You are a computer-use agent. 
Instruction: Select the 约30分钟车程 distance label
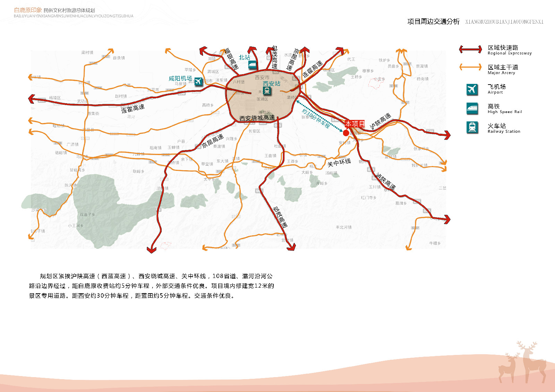coord(316,119)
